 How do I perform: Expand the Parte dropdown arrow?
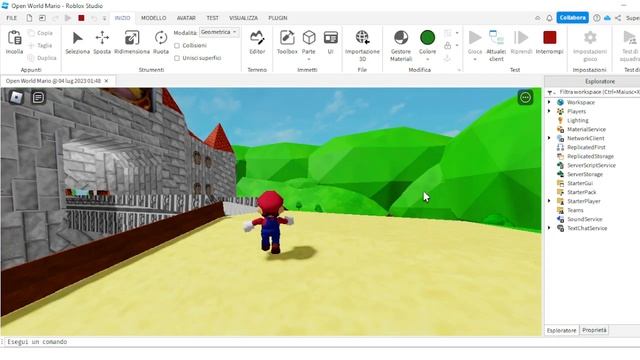(309, 59)
